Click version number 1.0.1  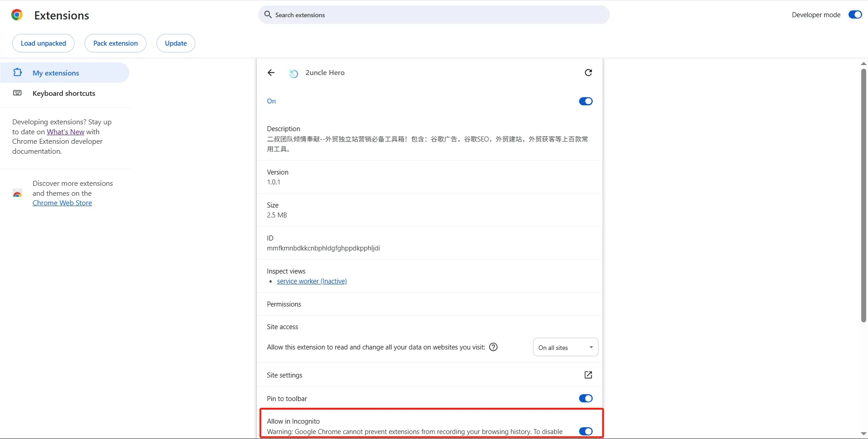pyautogui.click(x=274, y=182)
